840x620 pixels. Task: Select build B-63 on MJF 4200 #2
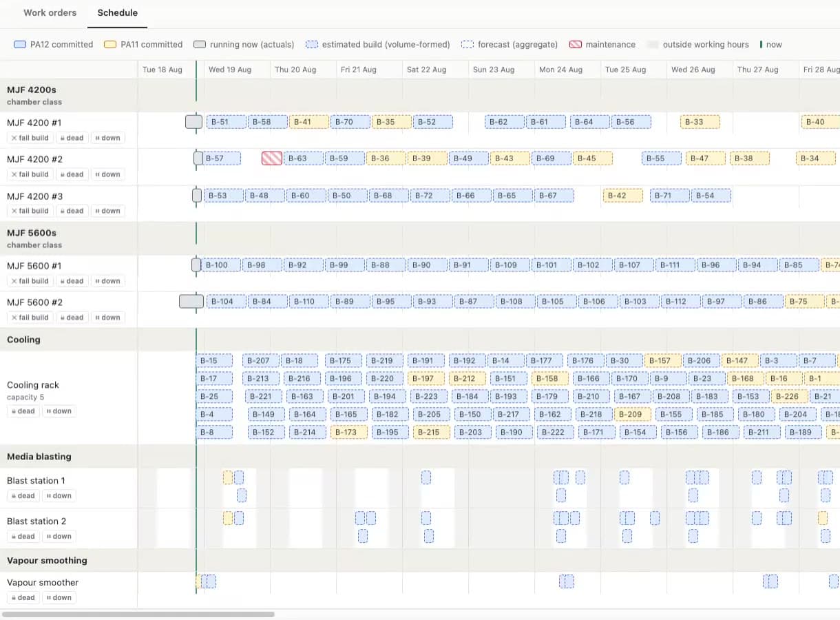coord(304,158)
